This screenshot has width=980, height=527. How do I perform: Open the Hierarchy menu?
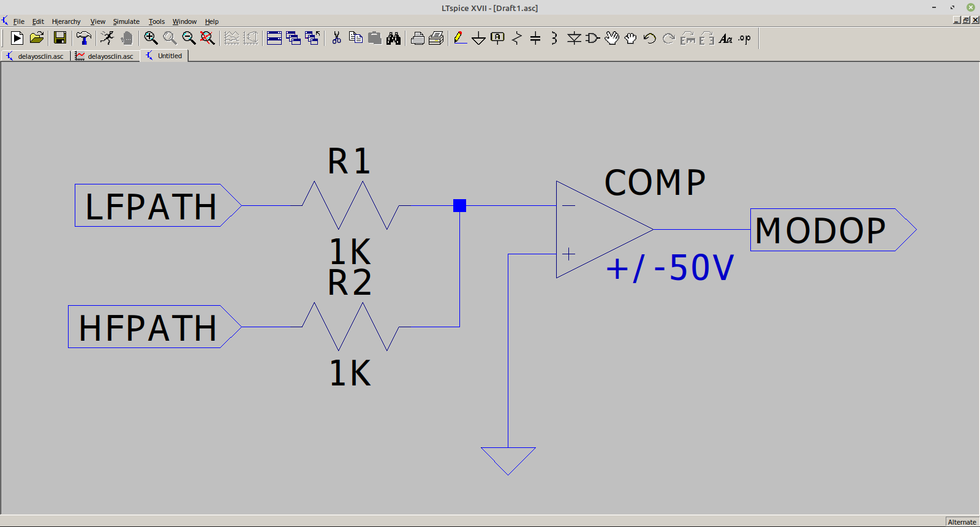[x=66, y=21]
